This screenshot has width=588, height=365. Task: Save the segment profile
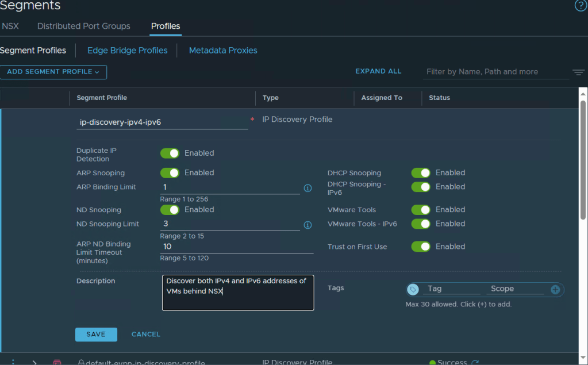[96, 335]
